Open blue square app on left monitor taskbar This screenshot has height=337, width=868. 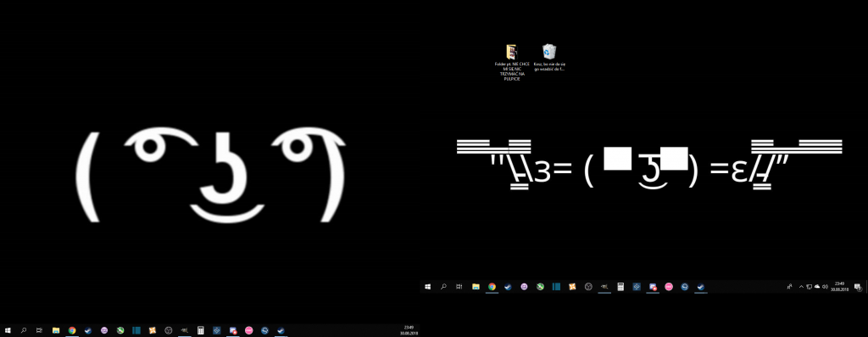216,330
